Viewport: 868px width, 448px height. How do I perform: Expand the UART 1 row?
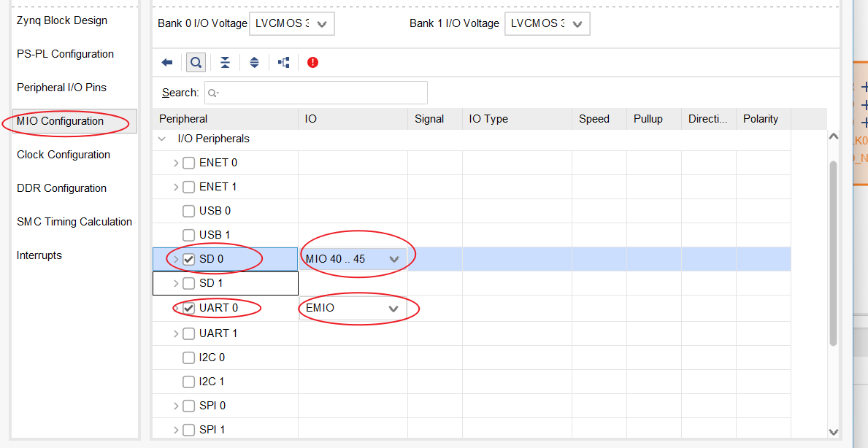(176, 333)
